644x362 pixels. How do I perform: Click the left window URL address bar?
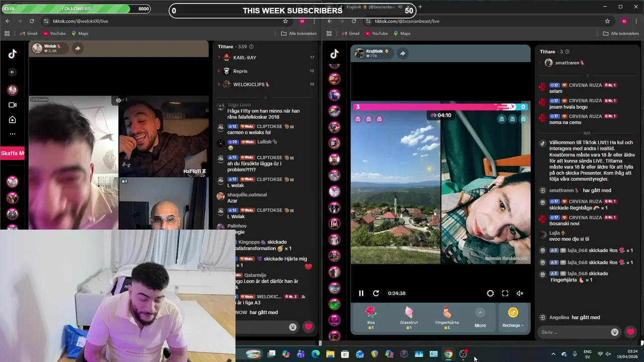[166, 21]
